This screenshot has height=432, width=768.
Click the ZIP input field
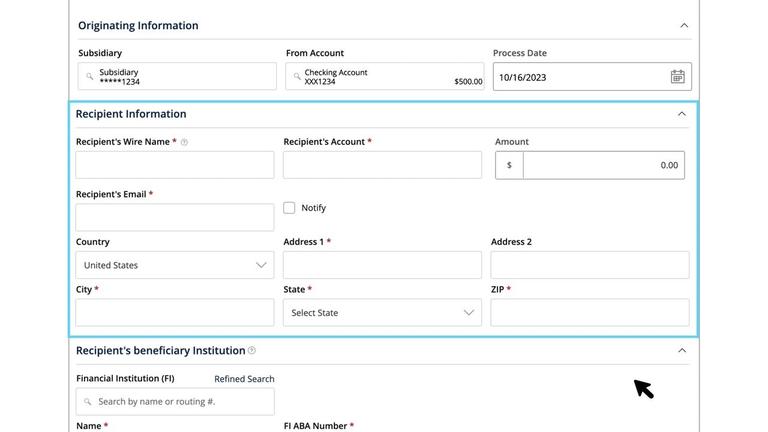point(590,312)
